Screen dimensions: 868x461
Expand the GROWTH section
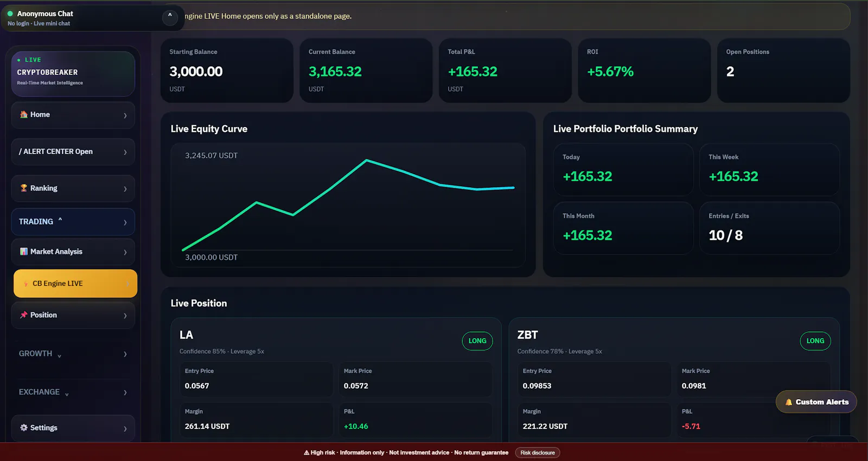click(73, 354)
